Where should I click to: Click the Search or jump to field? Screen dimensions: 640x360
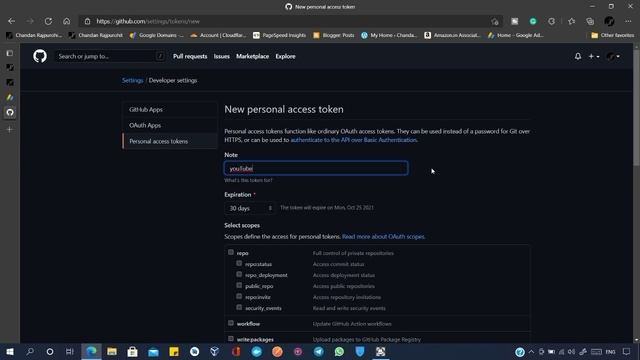click(x=110, y=56)
